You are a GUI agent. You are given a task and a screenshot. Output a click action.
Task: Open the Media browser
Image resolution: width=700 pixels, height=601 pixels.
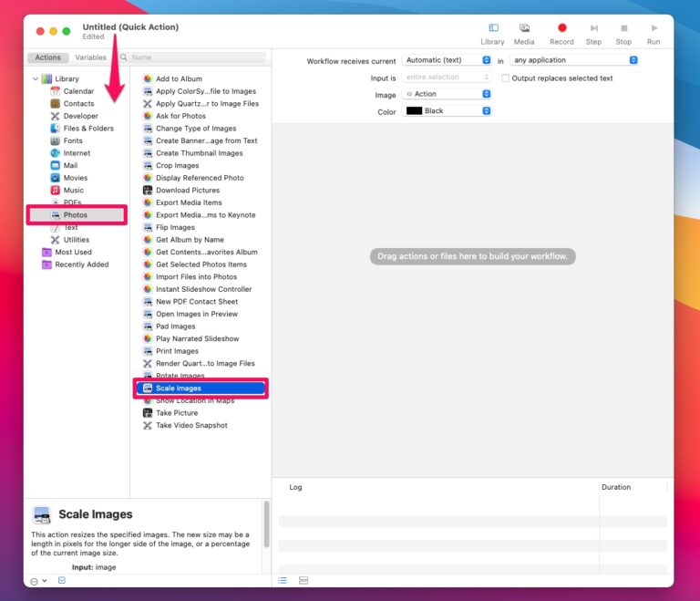coord(524,34)
